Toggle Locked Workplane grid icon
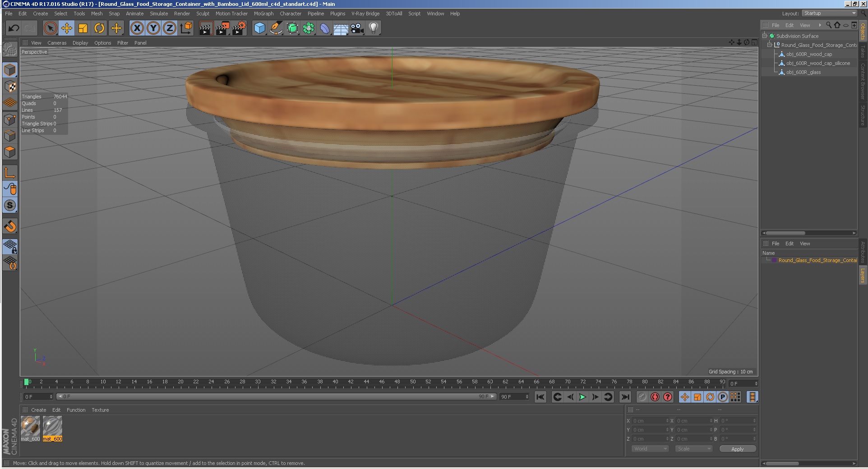The height and width of the screenshot is (469, 868). pos(10,246)
